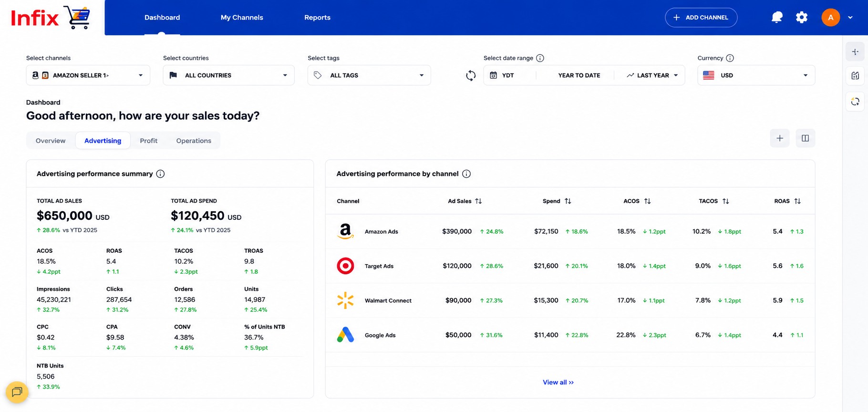Viewport: 868px width, 412px height.
Task: Click the Google Ads logo
Action: [x=345, y=335]
